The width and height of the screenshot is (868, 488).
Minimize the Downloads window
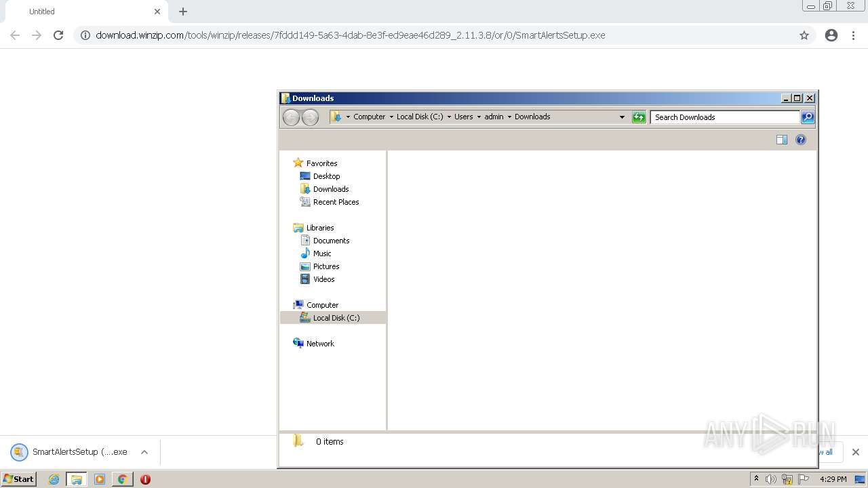point(786,98)
